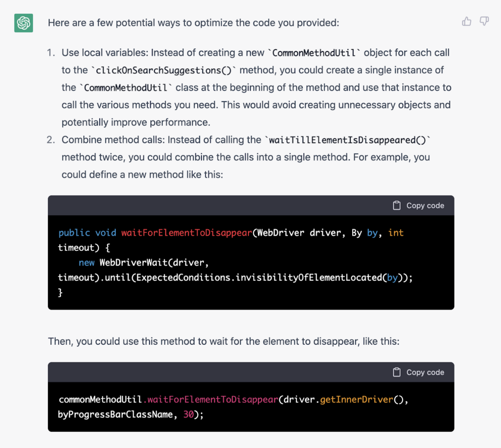Click the inline code clickOnSearchSuggestions()
The width and height of the screenshot is (501, 448).
point(163,70)
